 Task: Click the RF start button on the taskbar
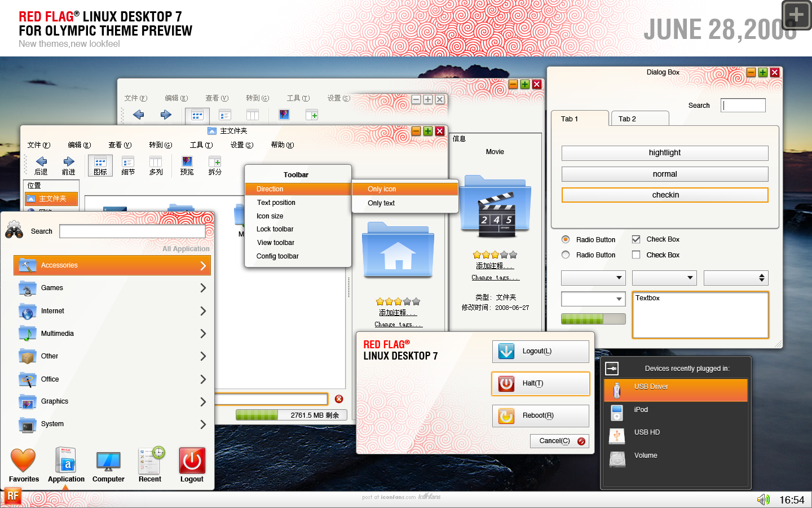[12, 496]
